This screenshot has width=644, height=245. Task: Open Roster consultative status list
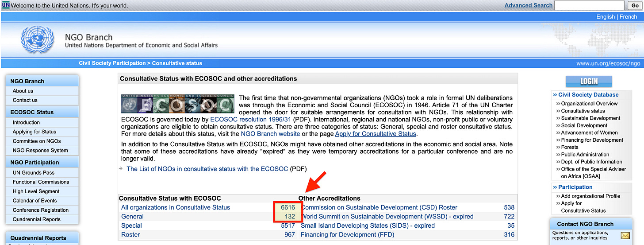coord(130,235)
